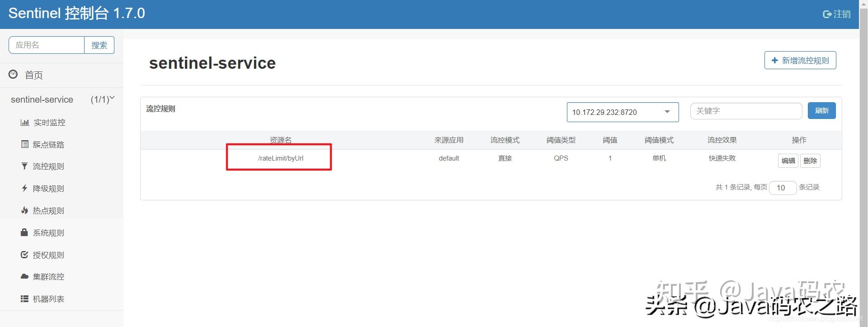Click the 直接 flow mode cell
The height and width of the screenshot is (327, 868).
505,158
